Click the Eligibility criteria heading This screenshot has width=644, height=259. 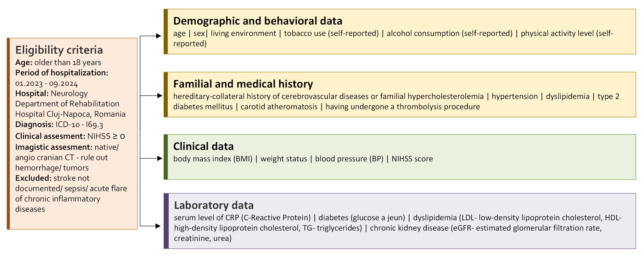pos(59,50)
